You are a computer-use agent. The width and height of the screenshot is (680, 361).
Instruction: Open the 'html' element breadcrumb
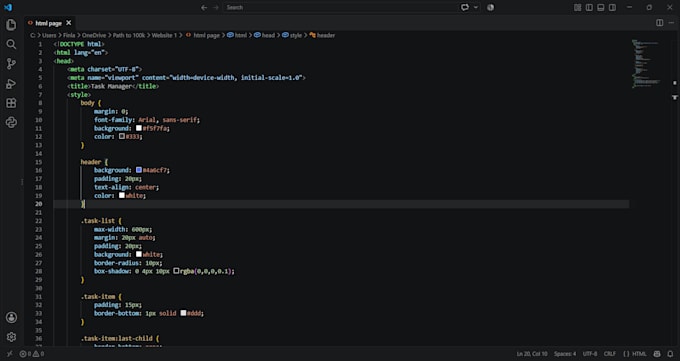coord(237,35)
